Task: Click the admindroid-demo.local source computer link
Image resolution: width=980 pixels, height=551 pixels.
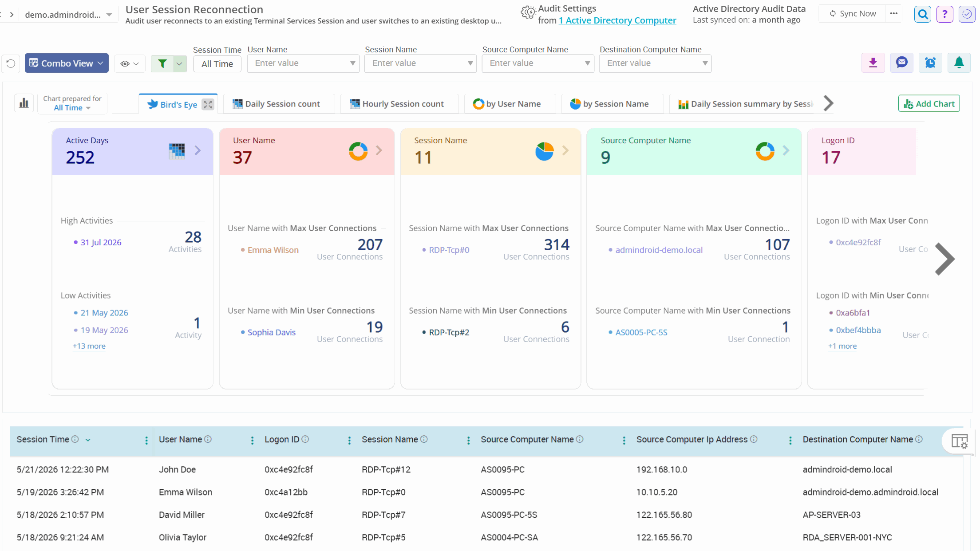Action: coord(659,250)
